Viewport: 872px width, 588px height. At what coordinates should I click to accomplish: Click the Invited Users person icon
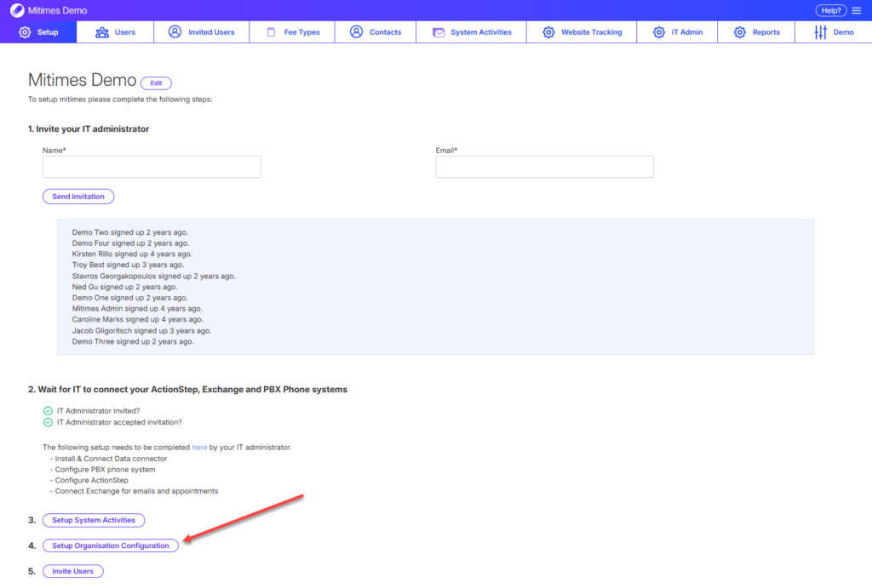tap(175, 32)
